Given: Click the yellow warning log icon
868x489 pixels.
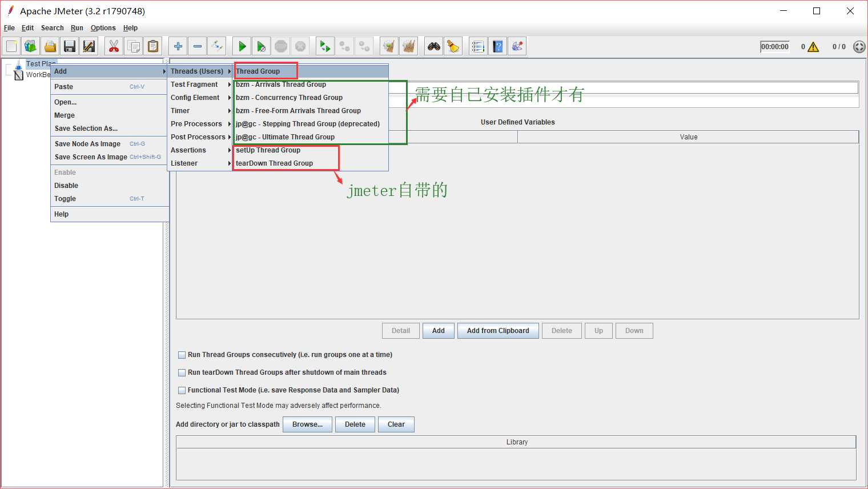Looking at the screenshot, I should point(813,47).
